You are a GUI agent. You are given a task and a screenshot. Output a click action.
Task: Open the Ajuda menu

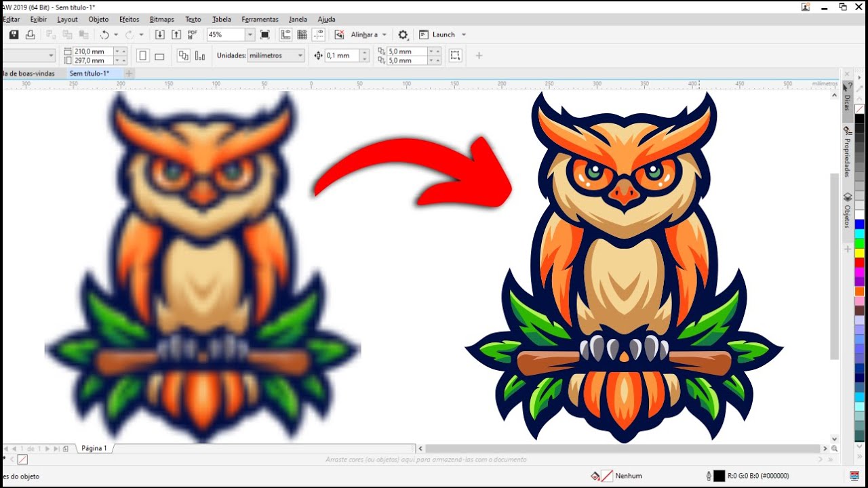326,20
